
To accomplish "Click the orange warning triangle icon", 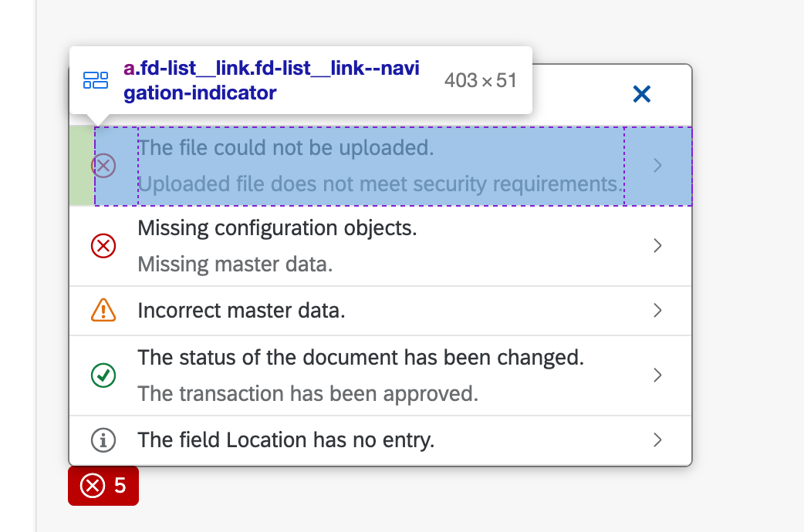I will point(103,311).
